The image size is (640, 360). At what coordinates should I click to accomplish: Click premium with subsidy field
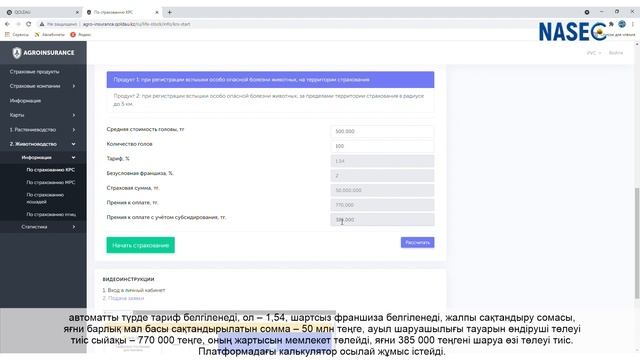[x=382, y=220]
